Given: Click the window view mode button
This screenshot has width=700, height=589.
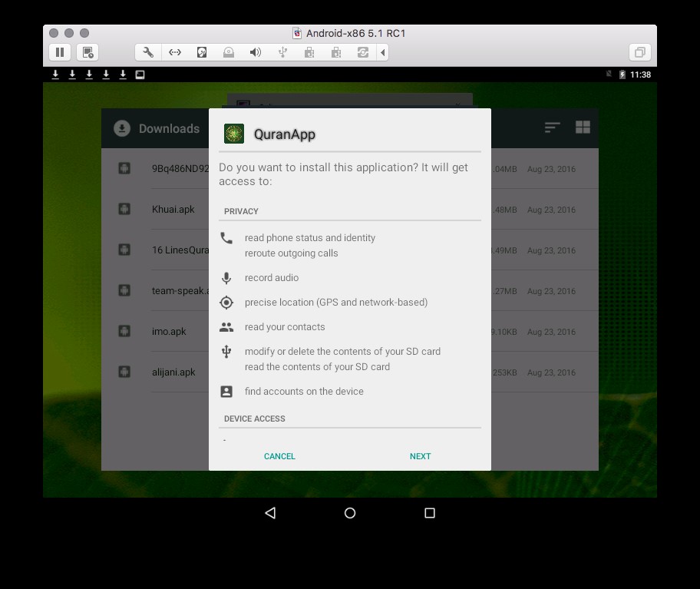Looking at the screenshot, I should (639, 52).
